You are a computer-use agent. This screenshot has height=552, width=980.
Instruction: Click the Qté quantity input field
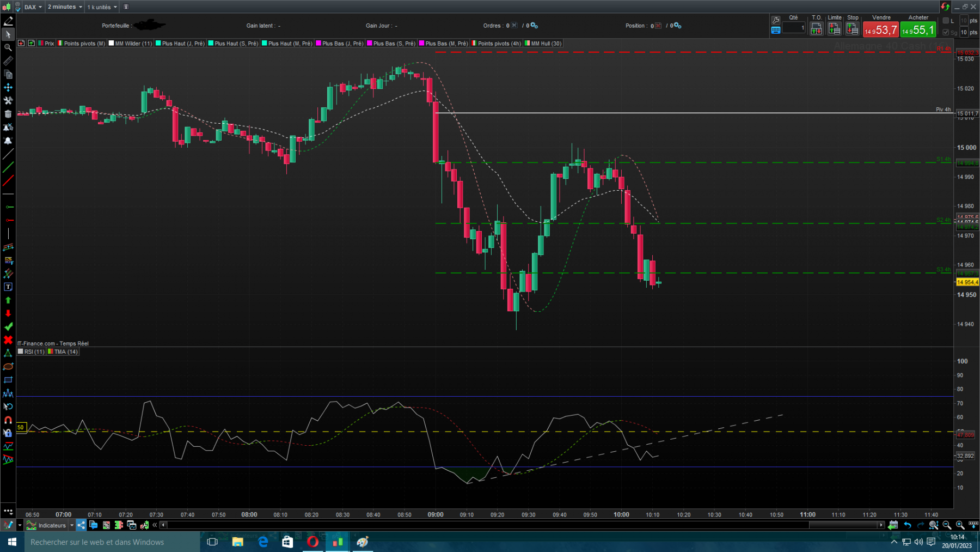794,28
